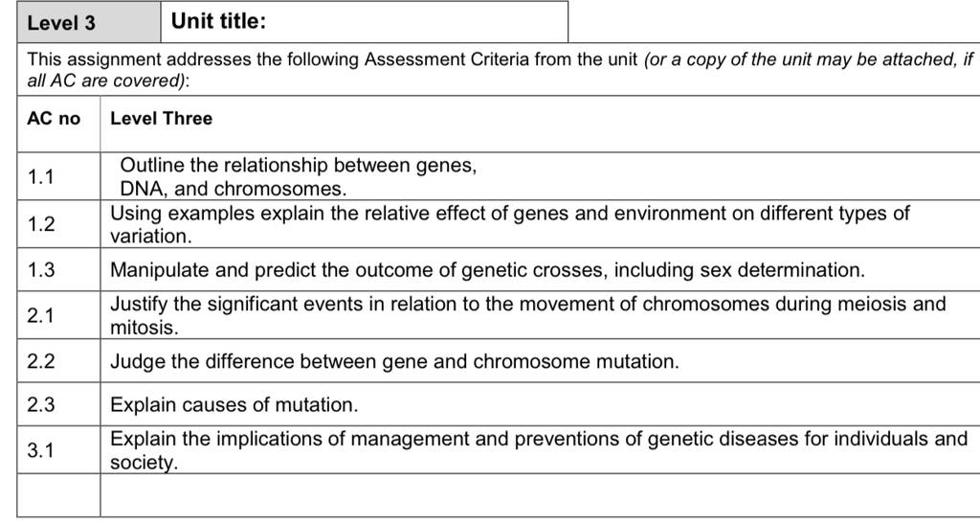This screenshot has height=523, width=980.
Task: Select the AC number 2.2 cell
Action: click(58, 361)
